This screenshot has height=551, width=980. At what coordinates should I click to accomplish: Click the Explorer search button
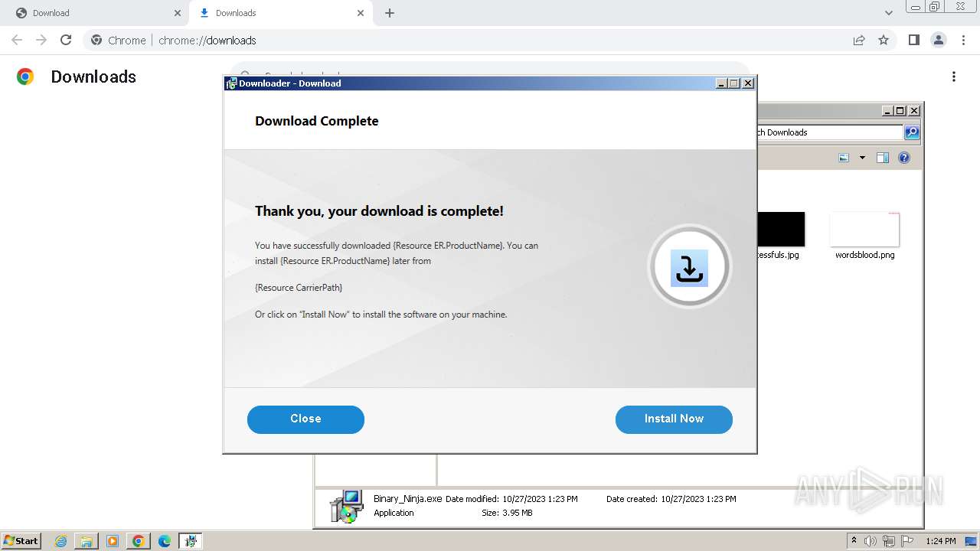point(912,132)
